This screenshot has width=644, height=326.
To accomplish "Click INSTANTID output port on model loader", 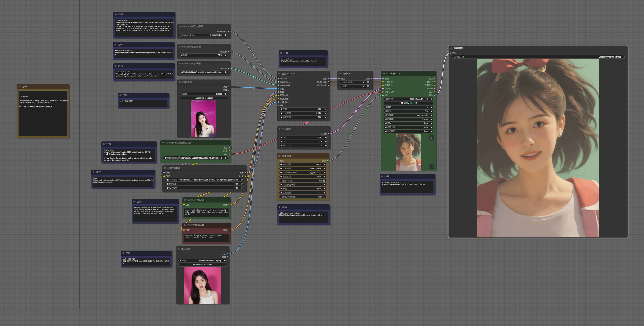I will (229, 31).
